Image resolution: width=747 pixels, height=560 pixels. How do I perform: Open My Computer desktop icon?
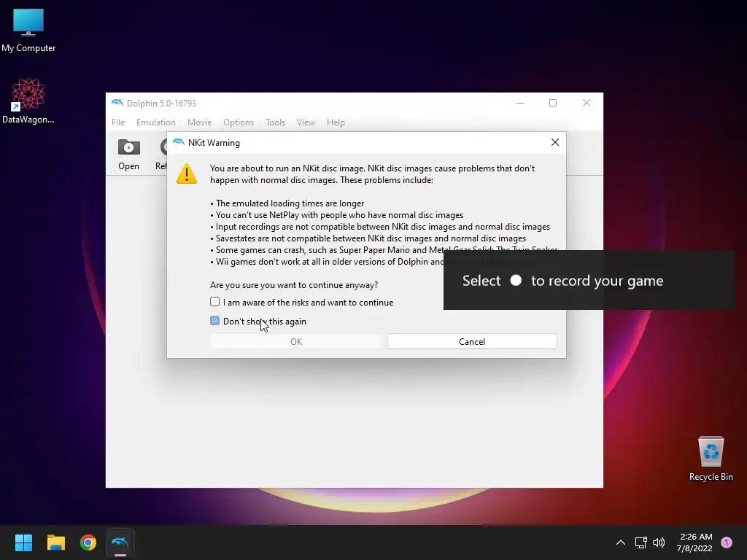[28, 31]
